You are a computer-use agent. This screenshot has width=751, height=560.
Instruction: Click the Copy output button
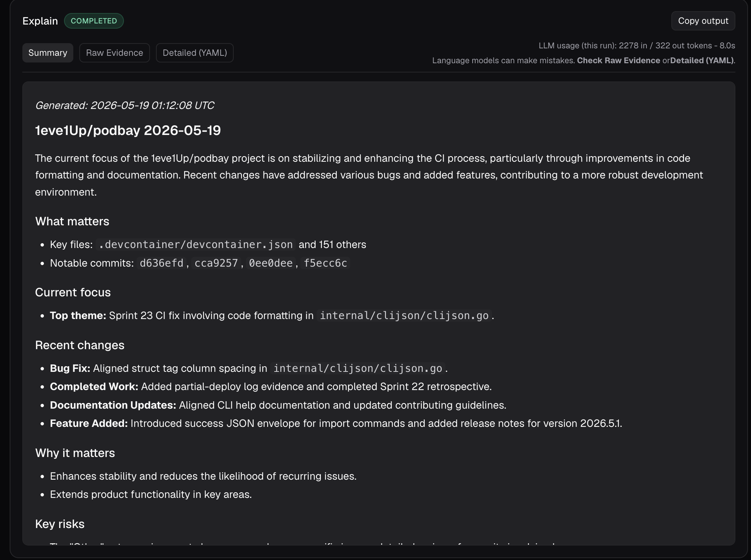[703, 21]
